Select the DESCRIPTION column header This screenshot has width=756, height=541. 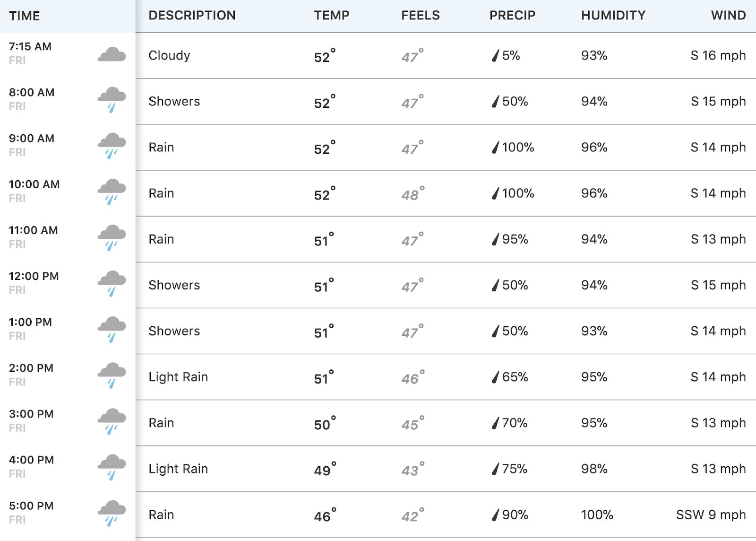192,16
